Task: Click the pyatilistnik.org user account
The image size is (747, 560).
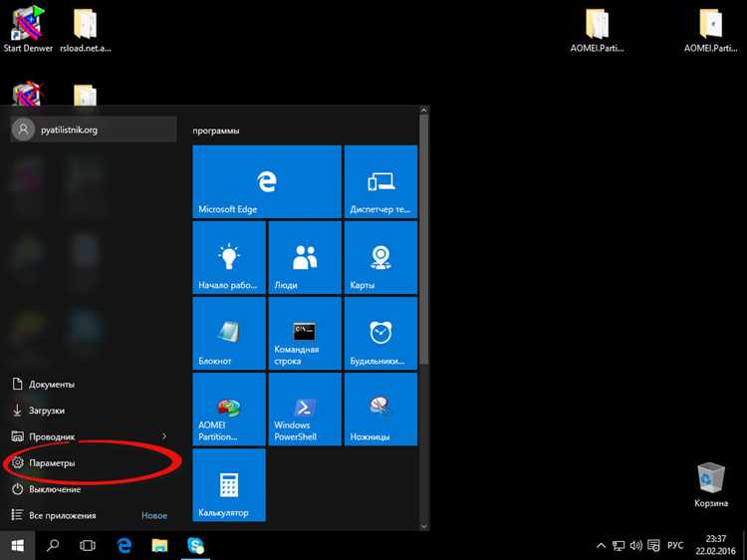Action: click(x=69, y=130)
